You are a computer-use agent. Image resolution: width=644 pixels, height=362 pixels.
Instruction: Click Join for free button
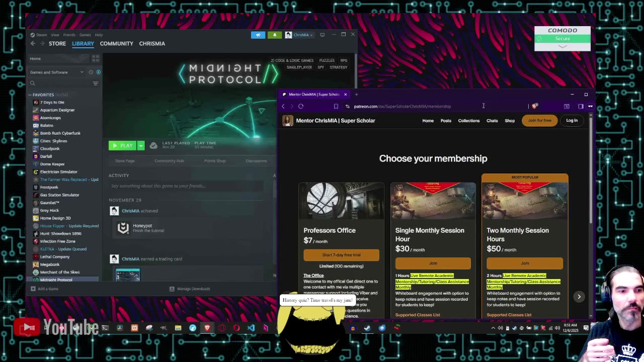click(x=540, y=121)
